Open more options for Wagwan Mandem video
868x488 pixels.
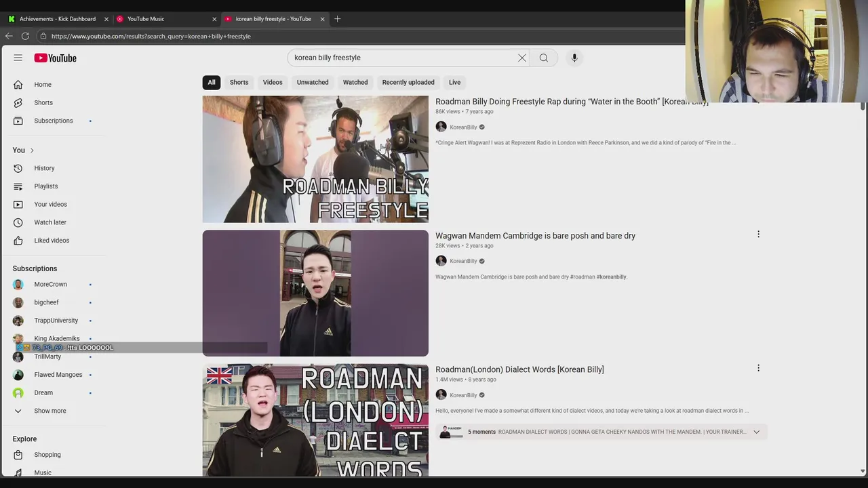(758, 235)
